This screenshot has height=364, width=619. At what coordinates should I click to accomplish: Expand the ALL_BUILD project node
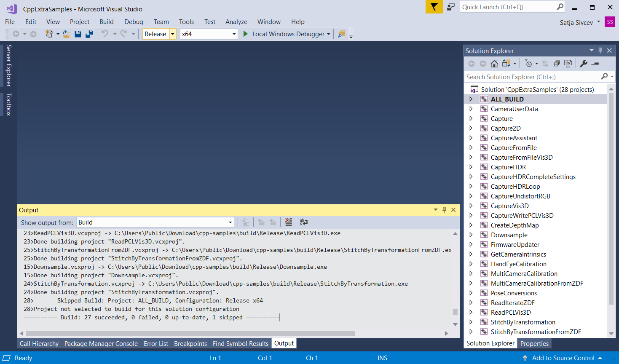[x=471, y=99]
